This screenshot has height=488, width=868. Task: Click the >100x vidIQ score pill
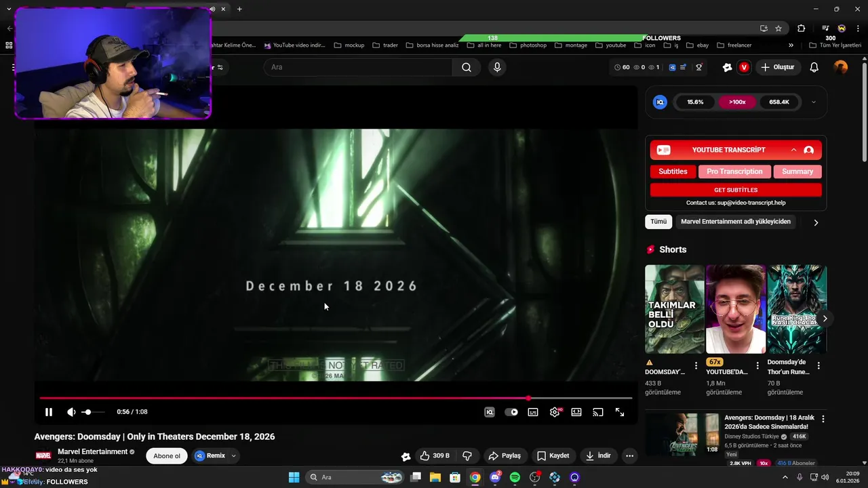click(x=737, y=102)
